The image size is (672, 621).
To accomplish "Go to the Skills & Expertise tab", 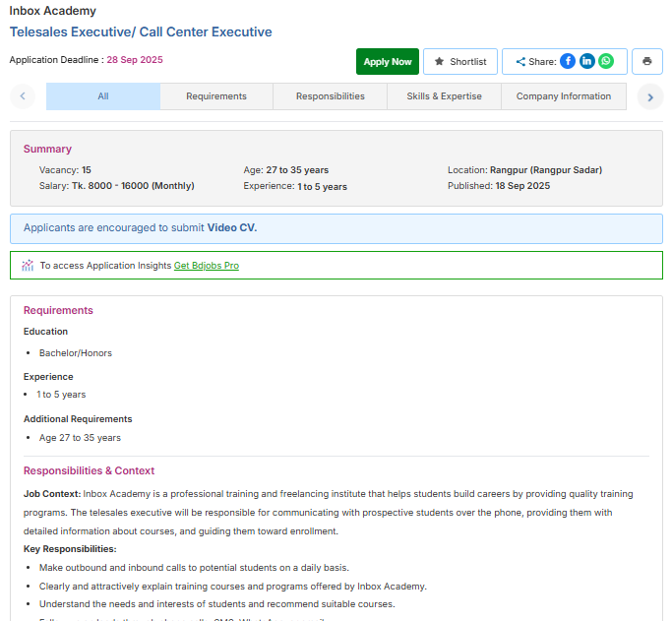I will coord(444,96).
